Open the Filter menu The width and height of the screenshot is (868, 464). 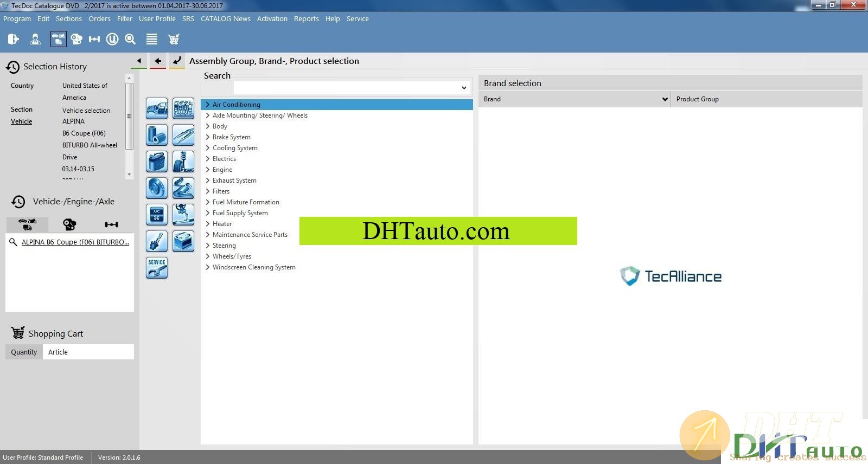coord(125,18)
